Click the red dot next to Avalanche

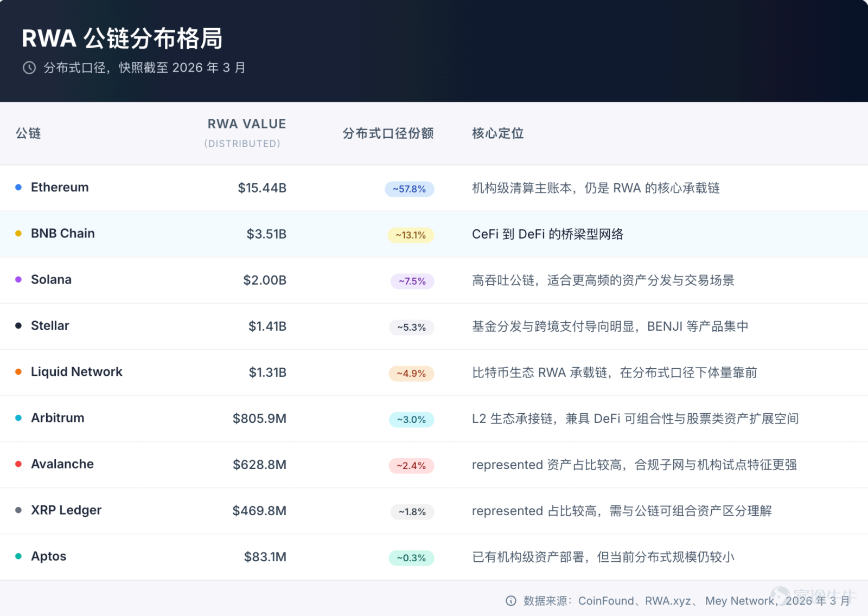[18, 464]
